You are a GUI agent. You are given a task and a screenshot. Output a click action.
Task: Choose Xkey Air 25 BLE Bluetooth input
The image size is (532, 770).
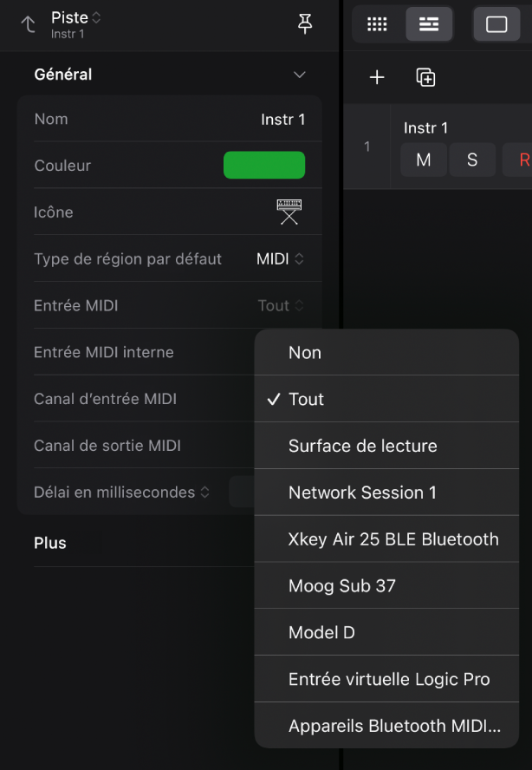coord(393,539)
